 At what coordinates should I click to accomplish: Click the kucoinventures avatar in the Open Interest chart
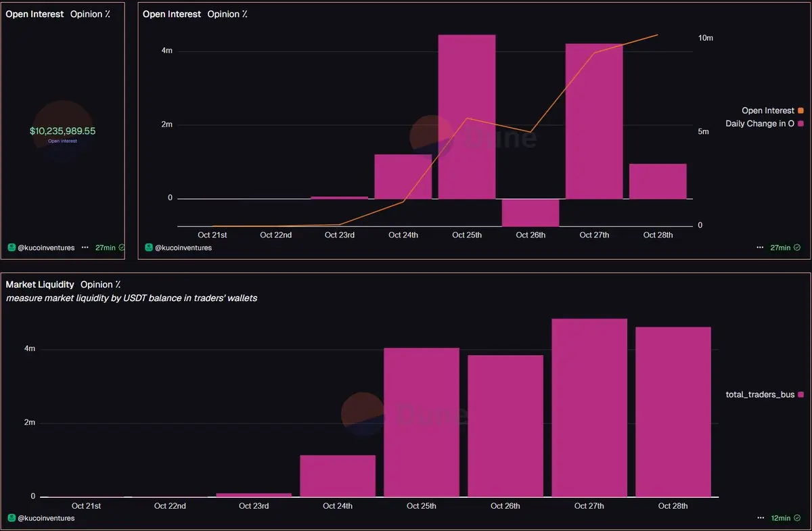(148, 248)
